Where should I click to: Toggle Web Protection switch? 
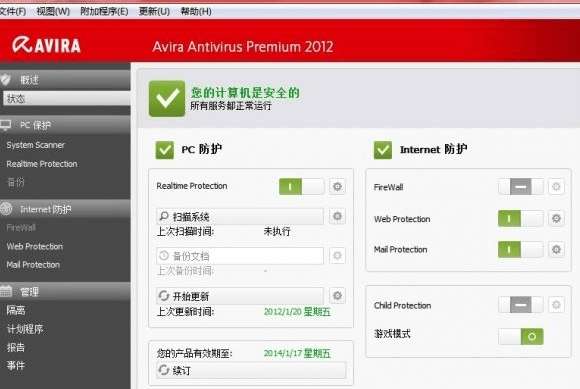click(x=521, y=219)
